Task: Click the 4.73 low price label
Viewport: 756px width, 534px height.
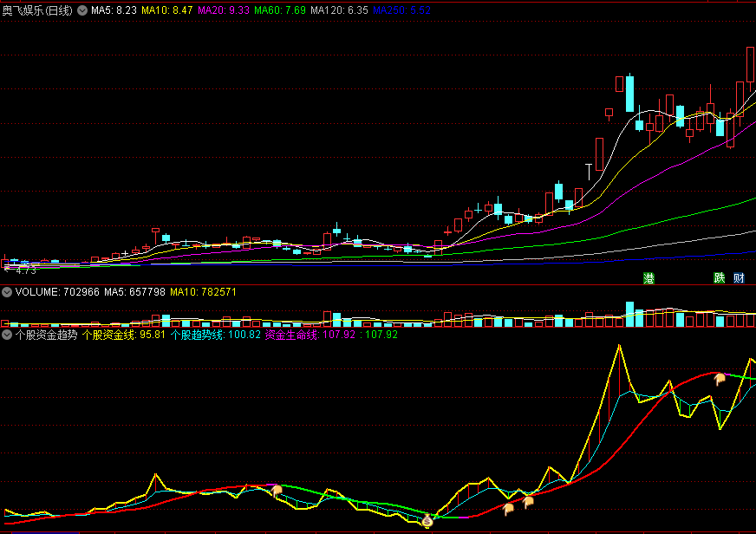Action: [x=25, y=270]
